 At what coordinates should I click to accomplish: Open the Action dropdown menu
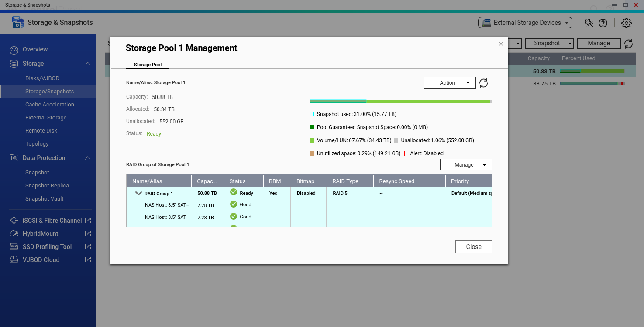(449, 83)
